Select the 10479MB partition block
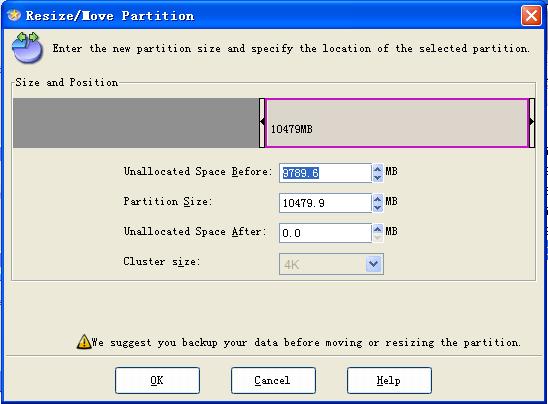The height and width of the screenshot is (404, 548). coord(397,123)
